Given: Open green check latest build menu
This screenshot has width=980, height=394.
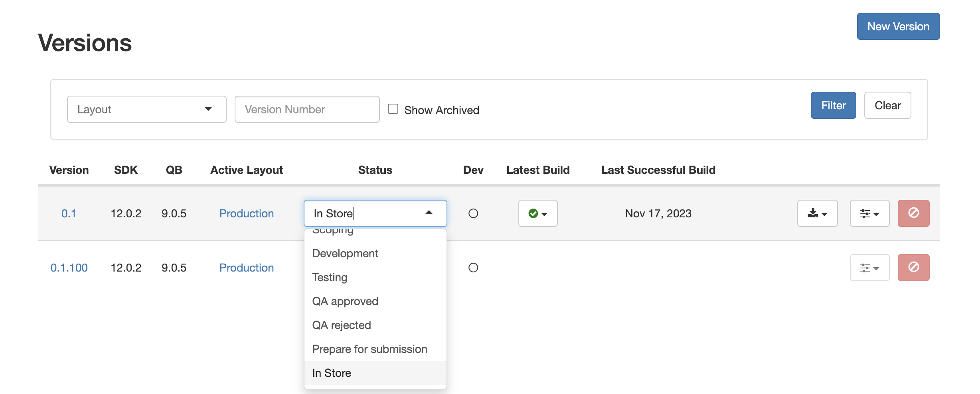Looking at the screenshot, I should 537,213.
